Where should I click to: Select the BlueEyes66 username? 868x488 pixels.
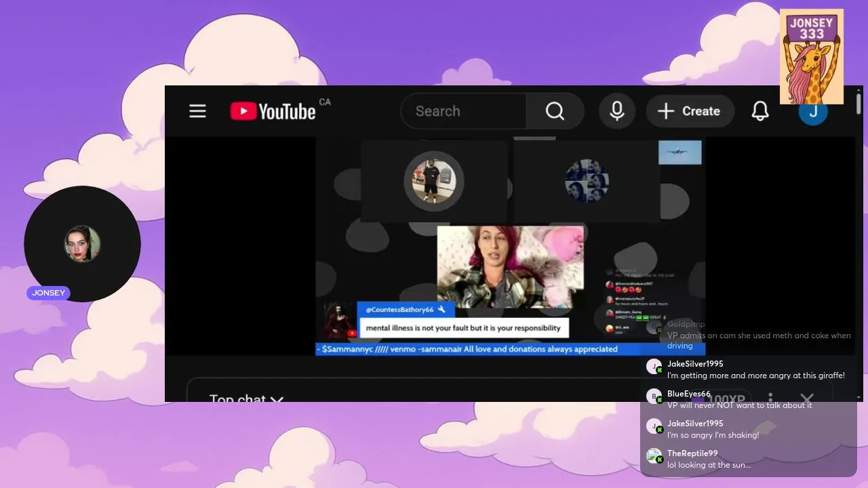coord(689,394)
